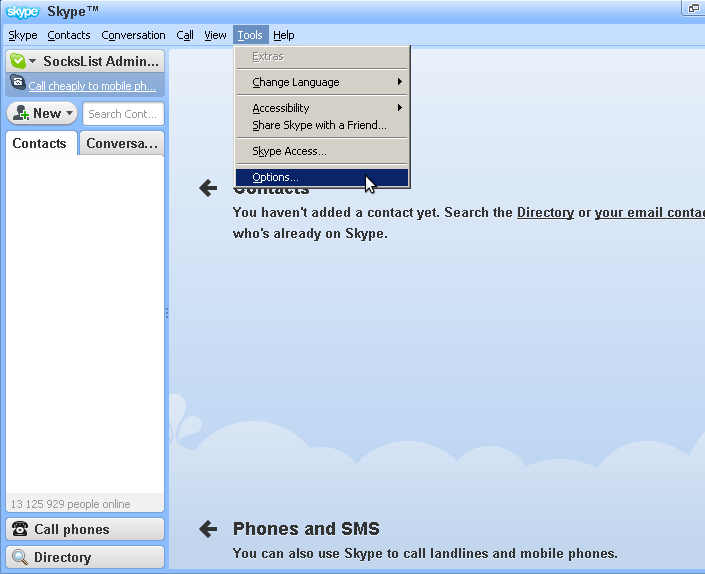Select Options in Tools menu
This screenshot has height=574, width=705.
click(322, 177)
